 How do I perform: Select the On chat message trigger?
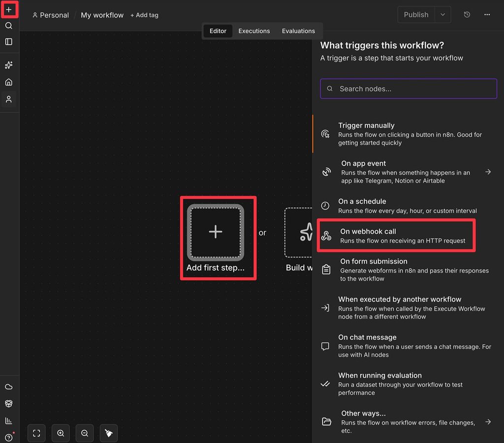tap(408, 346)
